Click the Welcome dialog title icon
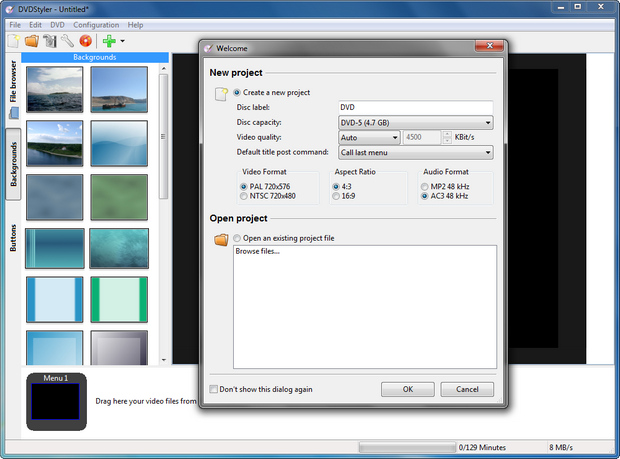 (208, 48)
